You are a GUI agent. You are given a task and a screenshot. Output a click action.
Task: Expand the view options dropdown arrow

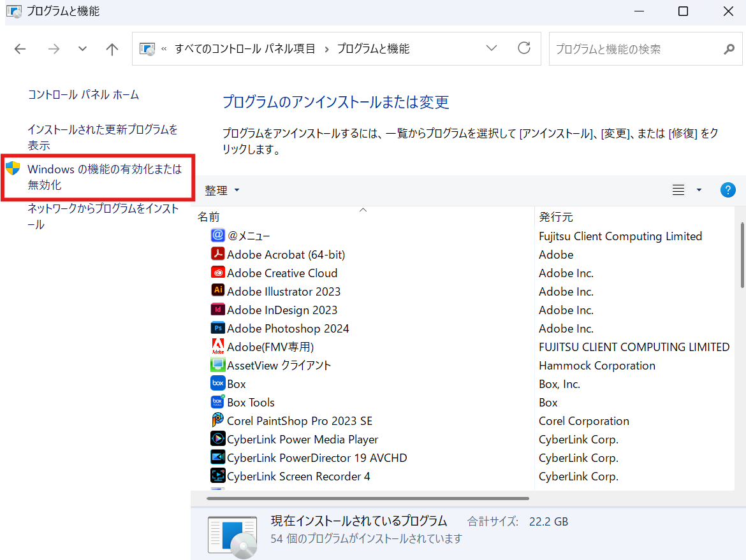point(699,190)
